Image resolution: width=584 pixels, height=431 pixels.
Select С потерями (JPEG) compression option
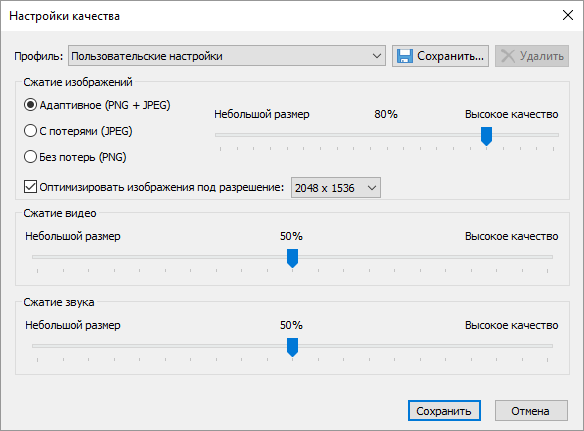30,131
